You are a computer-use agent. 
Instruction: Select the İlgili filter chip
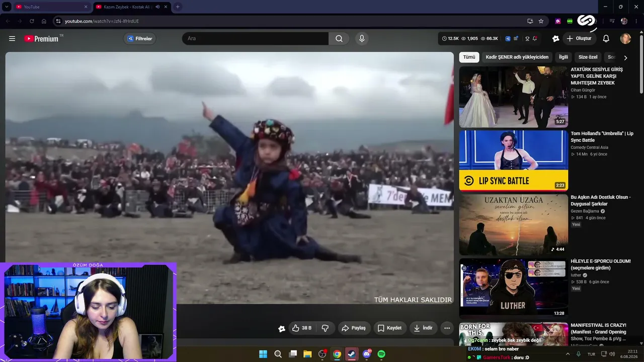point(563,57)
